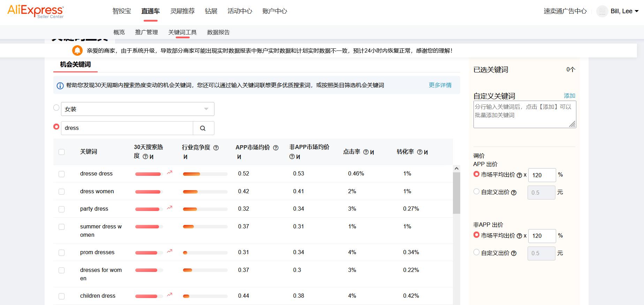Check the dress women keyword row
The height and width of the screenshot is (305, 644).
click(x=62, y=191)
